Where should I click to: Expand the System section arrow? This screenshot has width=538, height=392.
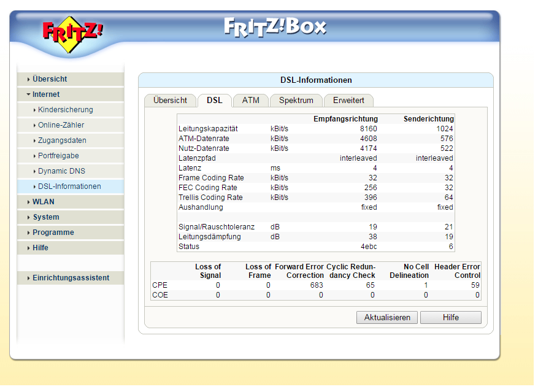(x=28, y=217)
